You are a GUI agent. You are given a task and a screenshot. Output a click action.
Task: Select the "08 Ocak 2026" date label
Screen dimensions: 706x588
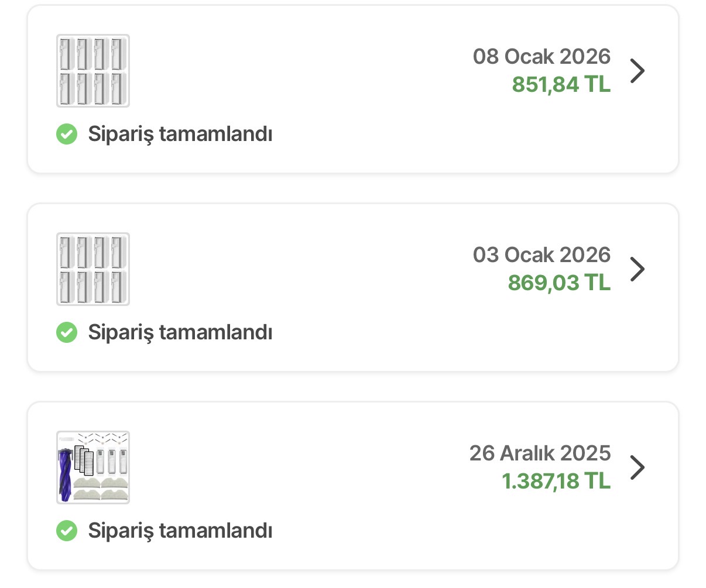542,57
